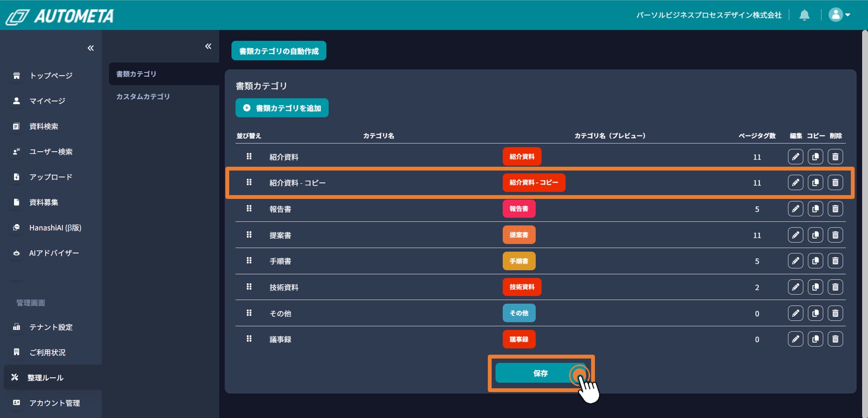The width and height of the screenshot is (868, 418).
Task: Click the 書類カテゴリの自動作成 button
Action: click(x=279, y=51)
